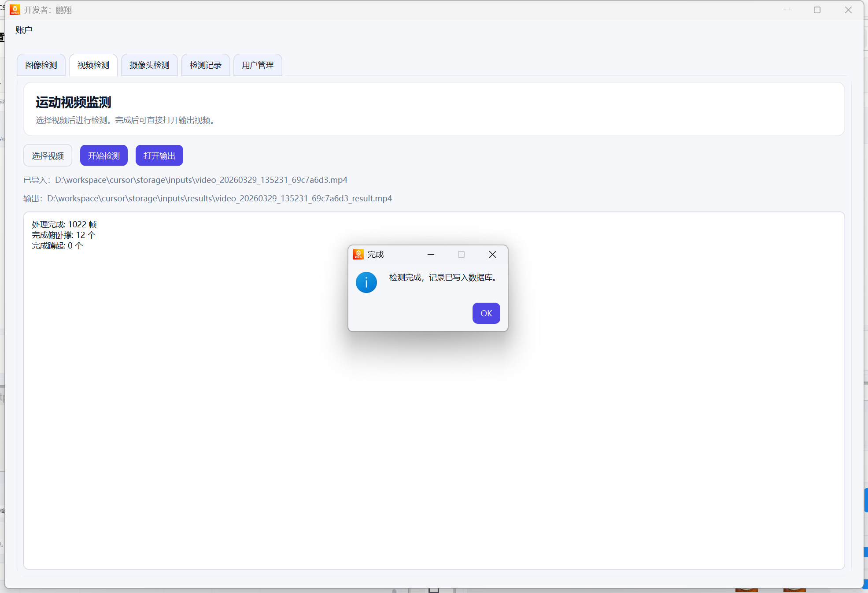Go to the 检测记录 tab
Image resolution: width=868 pixels, height=593 pixels.
205,65
